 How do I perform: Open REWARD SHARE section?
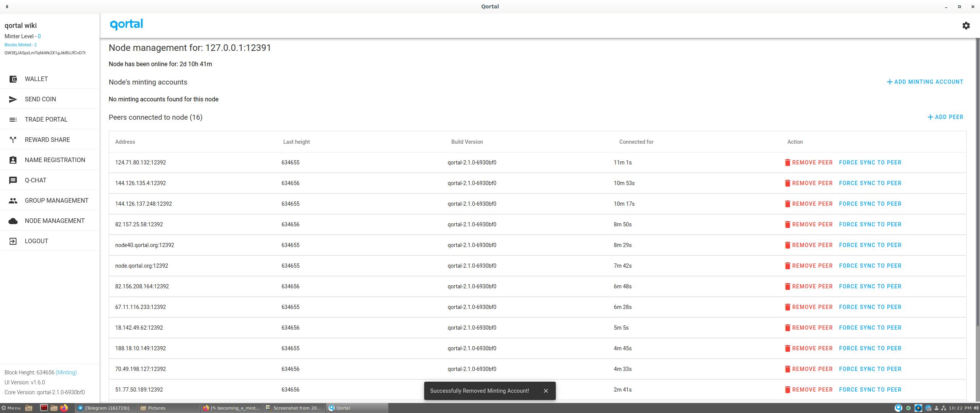tap(50, 140)
